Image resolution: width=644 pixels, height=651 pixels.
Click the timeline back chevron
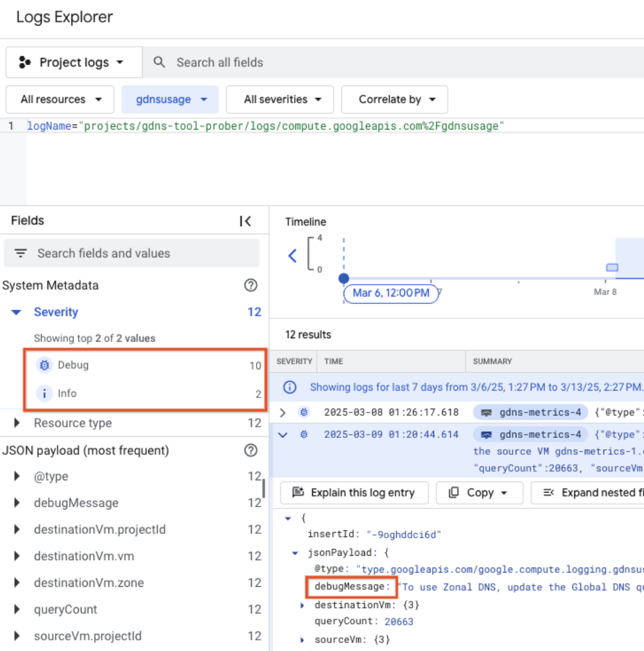(x=292, y=256)
